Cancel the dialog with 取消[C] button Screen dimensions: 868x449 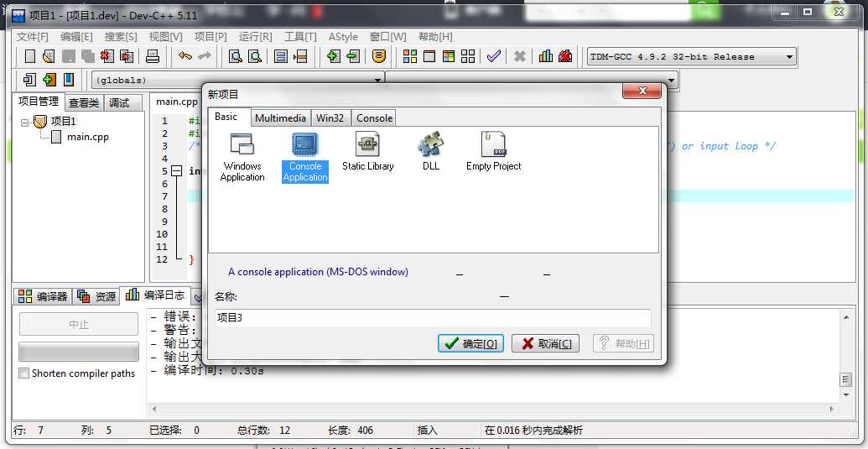545,344
